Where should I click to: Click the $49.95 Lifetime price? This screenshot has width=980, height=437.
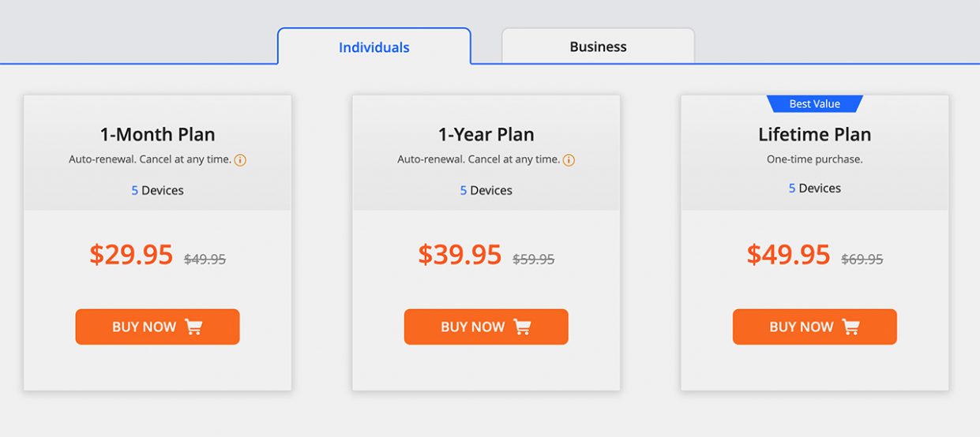pyautogui.click(x=788, y=255)
